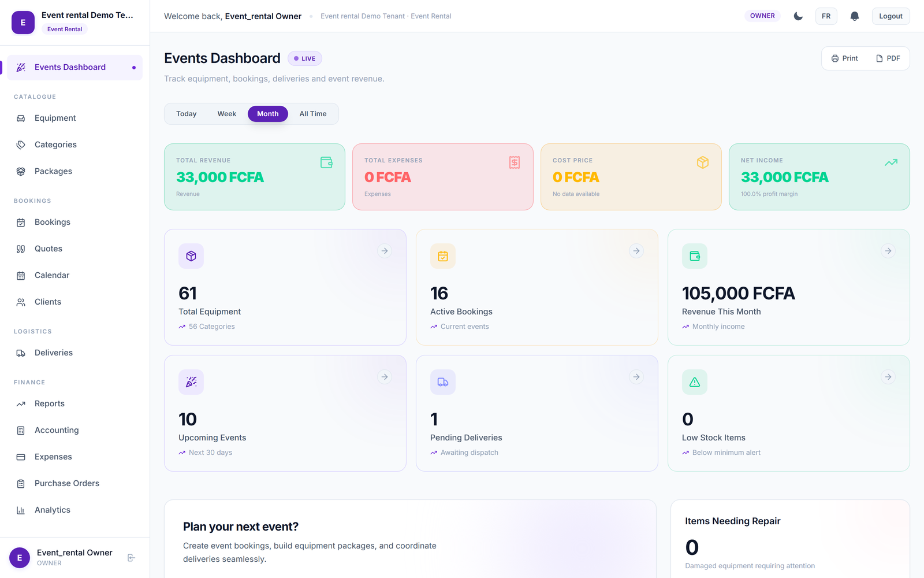Select the Month period tab
The image size is (924, 578).
coord(268,114)
